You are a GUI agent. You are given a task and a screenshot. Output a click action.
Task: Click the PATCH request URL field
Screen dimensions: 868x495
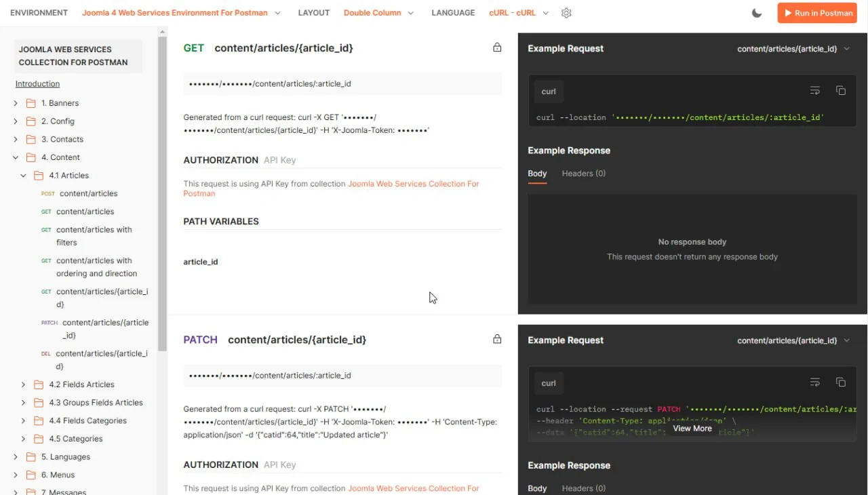pyautogui.click(x=342, y=376)
